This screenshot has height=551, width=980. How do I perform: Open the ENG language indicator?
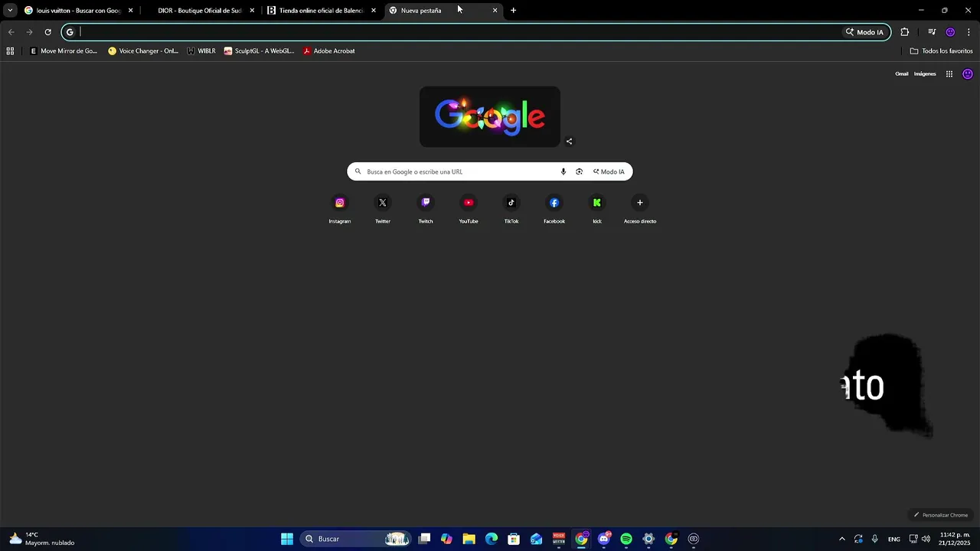pos(893,539)
